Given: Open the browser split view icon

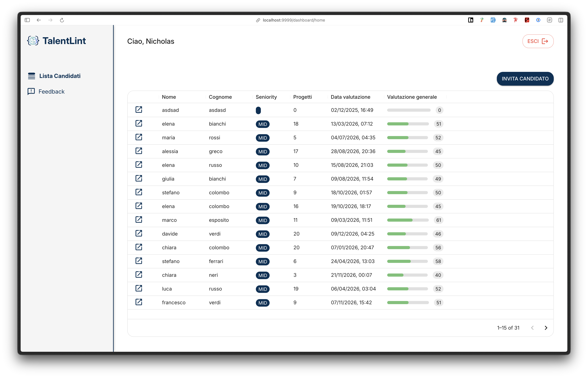Looking at the screenshot, I should [561, 20].
